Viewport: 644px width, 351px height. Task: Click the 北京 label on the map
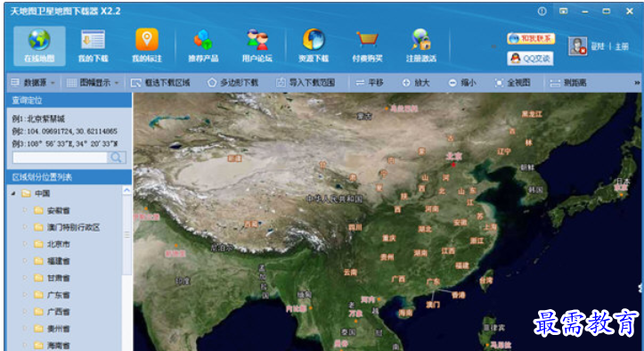coord(454,156)
